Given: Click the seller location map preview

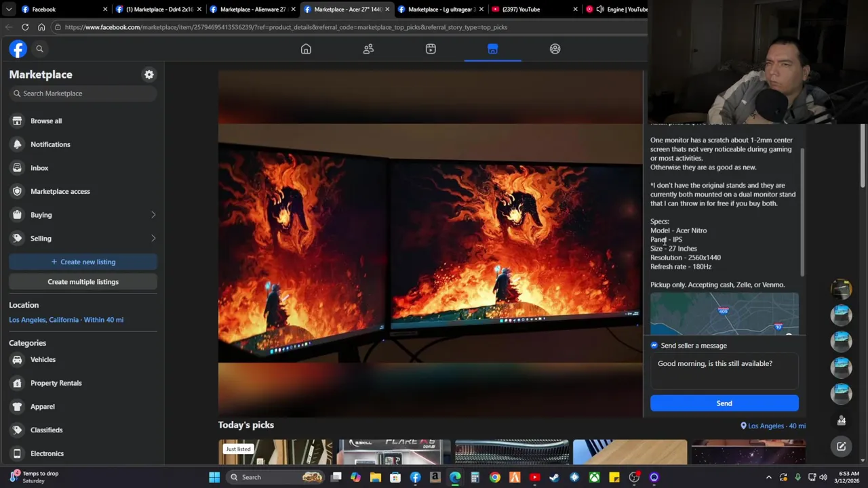Looking at the screenshot, I should tap(724, 314).
